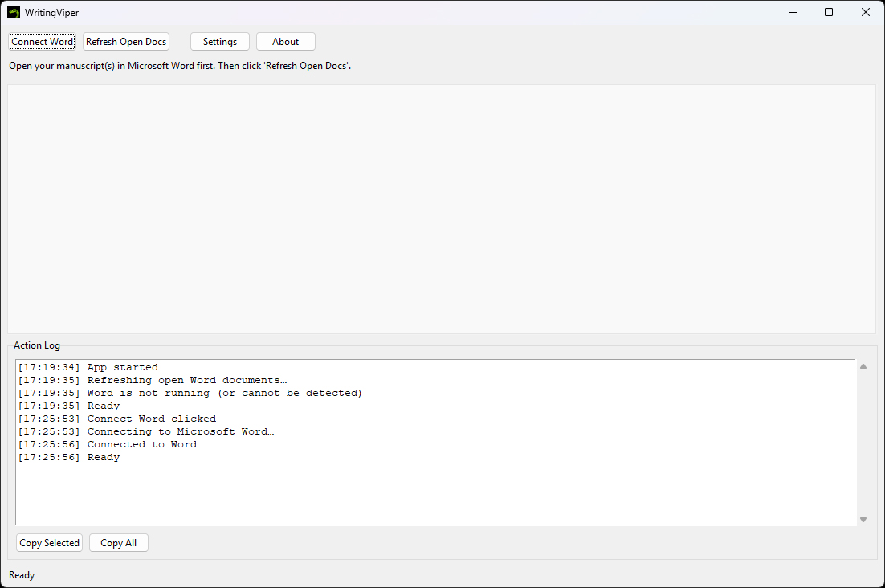Click the minimize icon in the title bar
885x588 pixels.
click(792, 12)
